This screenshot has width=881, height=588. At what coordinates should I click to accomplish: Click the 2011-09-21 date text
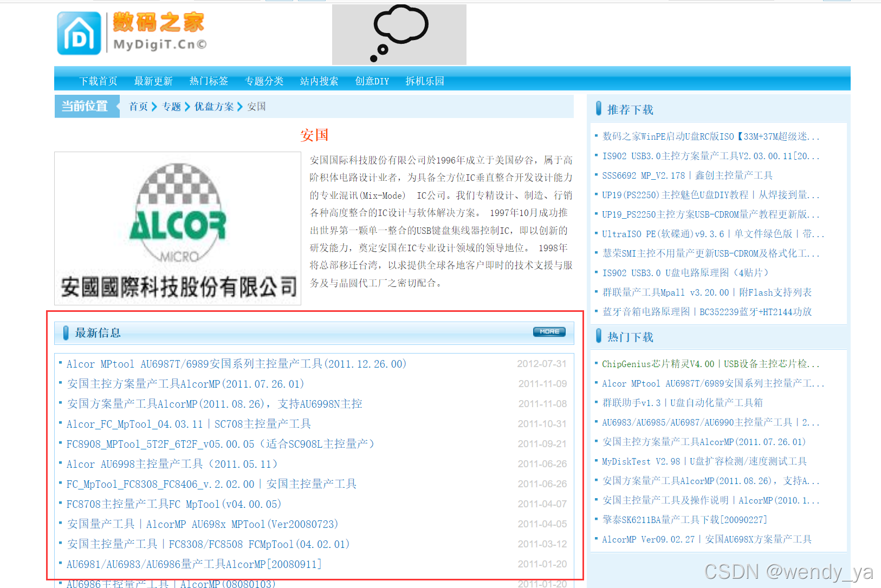(x=542, y=444)
